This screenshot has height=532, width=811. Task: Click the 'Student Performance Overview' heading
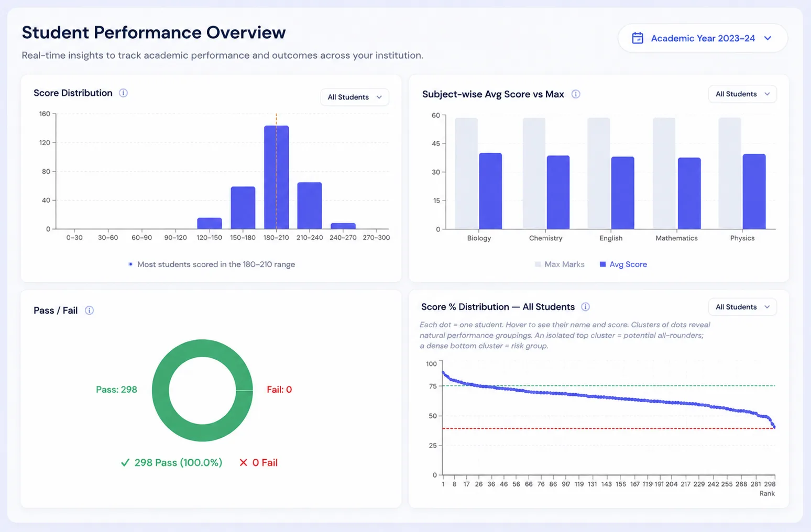point(154,32)
